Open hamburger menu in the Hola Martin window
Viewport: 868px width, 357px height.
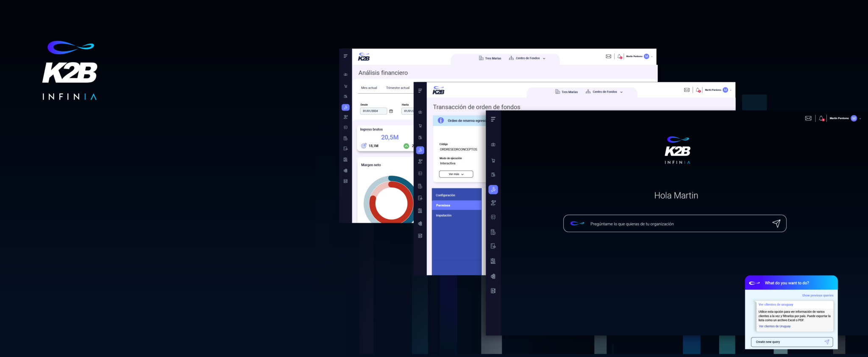(x=493, y=119)
